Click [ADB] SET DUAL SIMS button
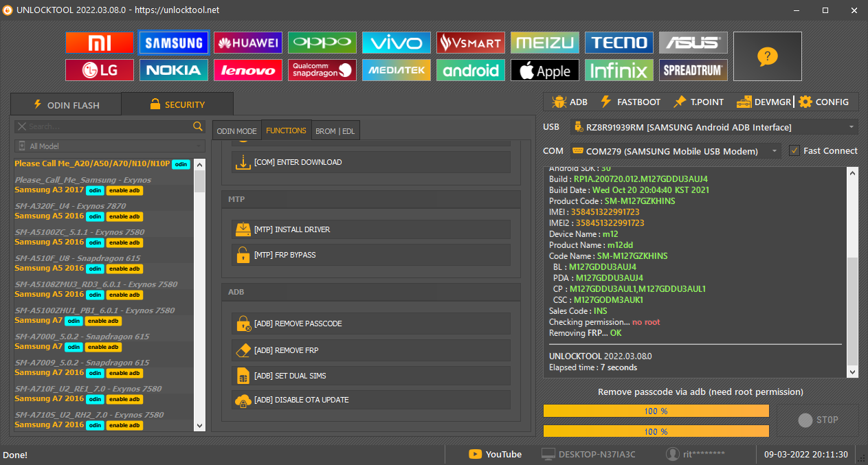868x465 pixels. pos(370,376)
